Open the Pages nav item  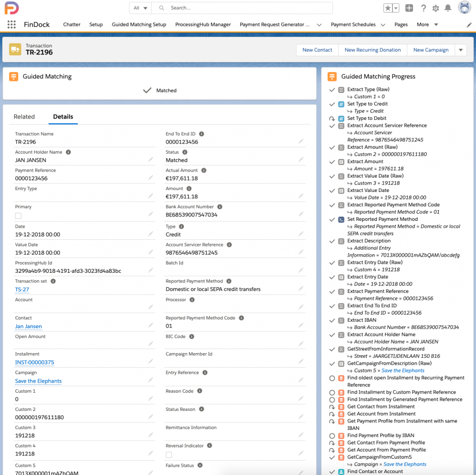(x=401, y=25)
